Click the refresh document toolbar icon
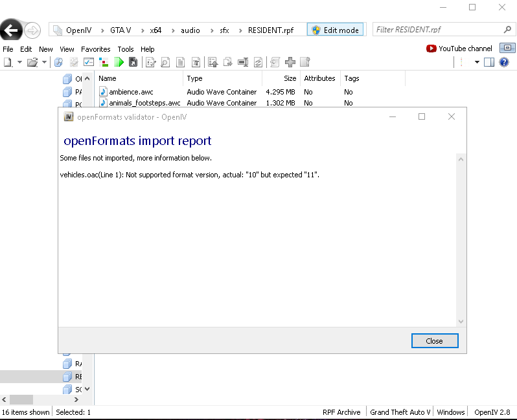517x420 pixels. 258,62
